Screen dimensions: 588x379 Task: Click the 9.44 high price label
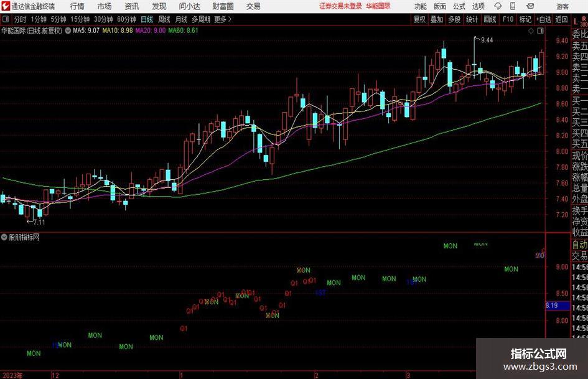pos(487,40)
